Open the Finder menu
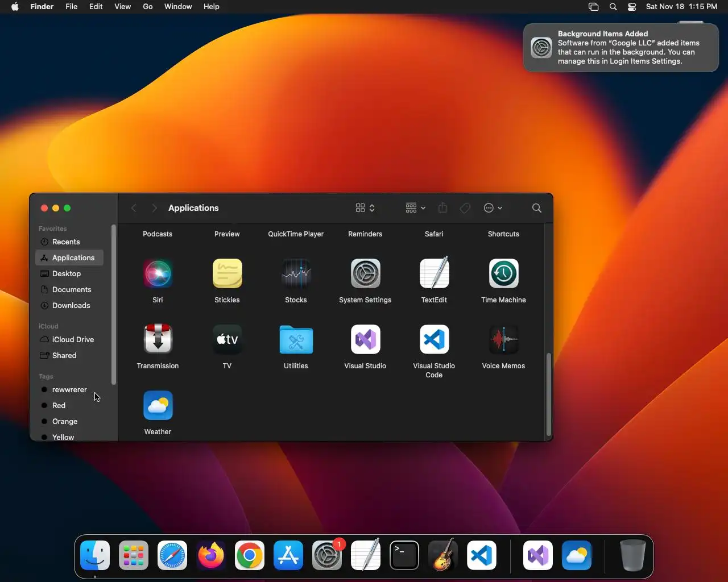 42,7
